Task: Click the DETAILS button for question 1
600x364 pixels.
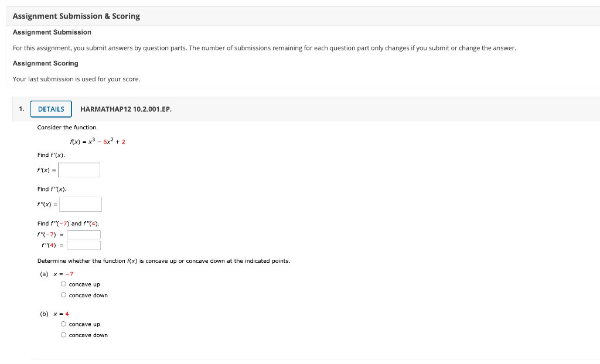Action: coord(50,109)
